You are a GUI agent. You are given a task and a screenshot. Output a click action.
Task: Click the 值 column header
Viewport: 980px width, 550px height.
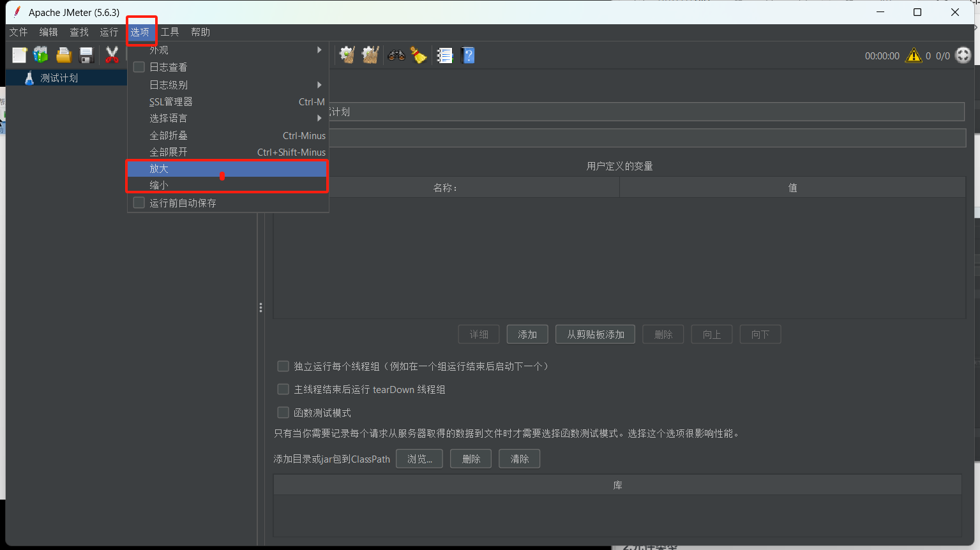point(792,188)
